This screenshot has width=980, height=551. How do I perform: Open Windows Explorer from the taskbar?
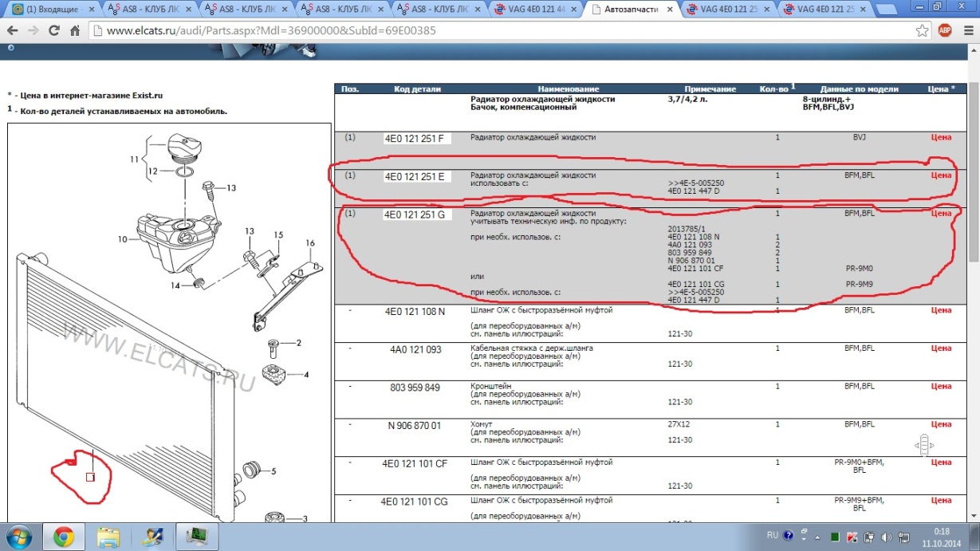(x=107, y=537)
